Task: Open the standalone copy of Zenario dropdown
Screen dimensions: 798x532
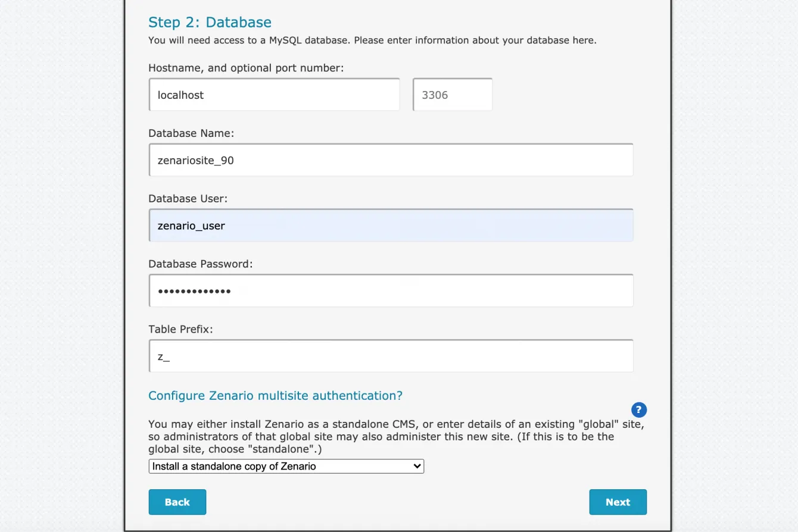Action: (286, 467)
